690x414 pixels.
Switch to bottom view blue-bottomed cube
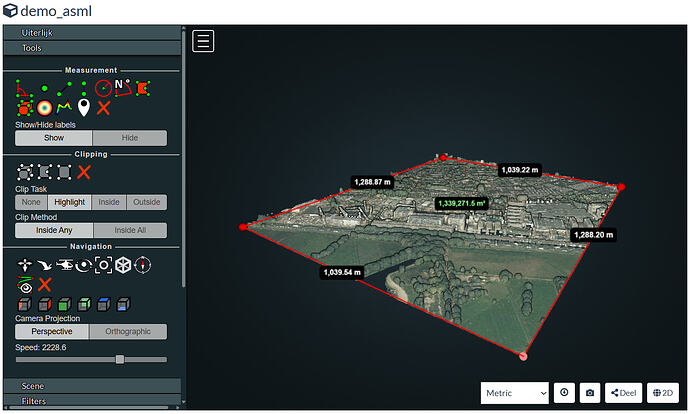pyautogui.click(x=123, y=304)
